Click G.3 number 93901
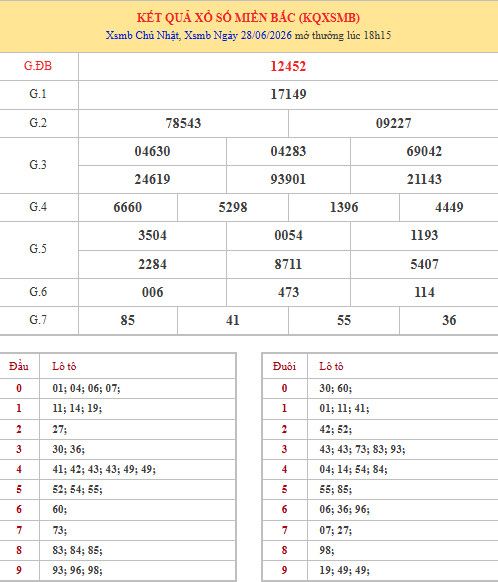The height and width of the screenshot is (582, 498). (288, 179)
